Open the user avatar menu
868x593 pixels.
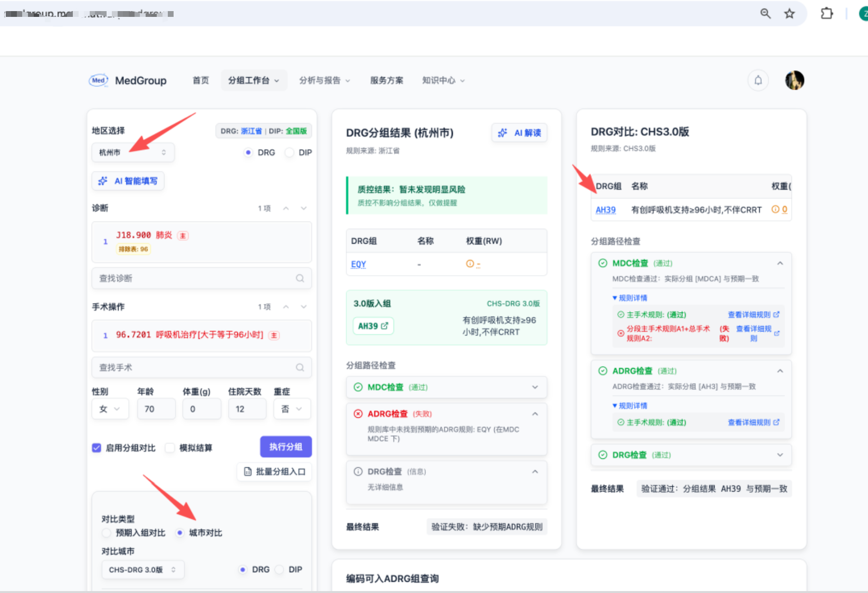794,80
